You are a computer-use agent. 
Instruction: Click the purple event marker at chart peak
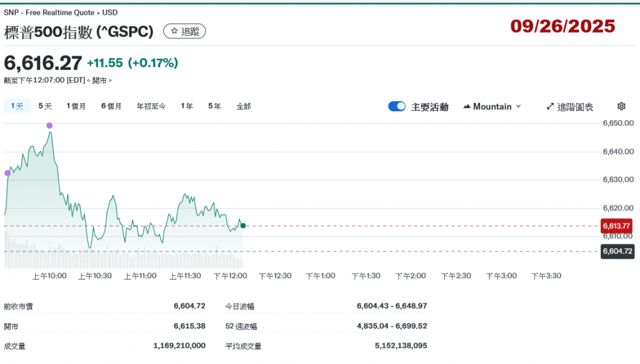point(49,125)
